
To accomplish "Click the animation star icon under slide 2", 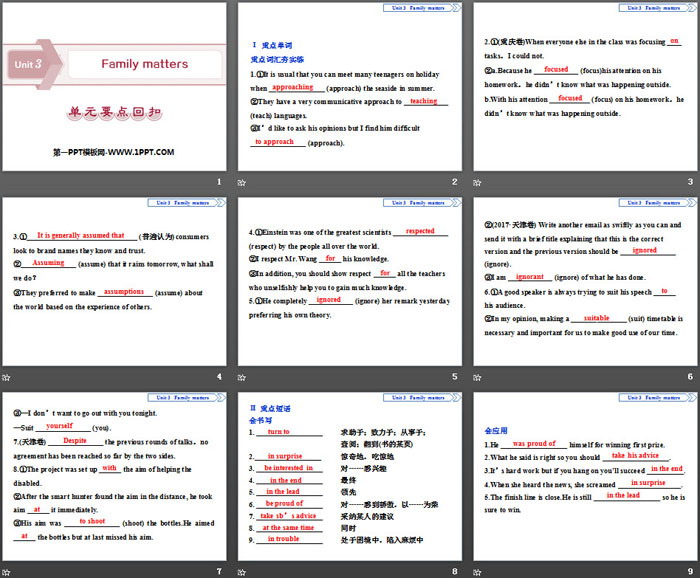I will 242,184.
